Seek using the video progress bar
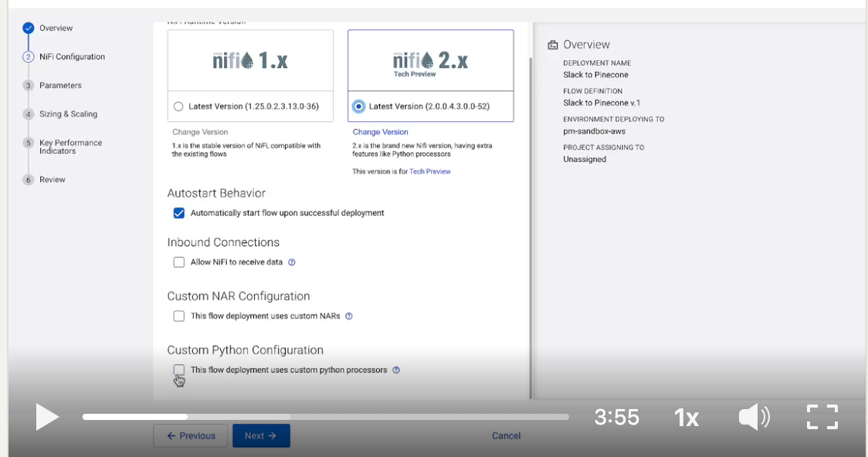Viewport: 868px width, 457px height. tap(324, 417)
